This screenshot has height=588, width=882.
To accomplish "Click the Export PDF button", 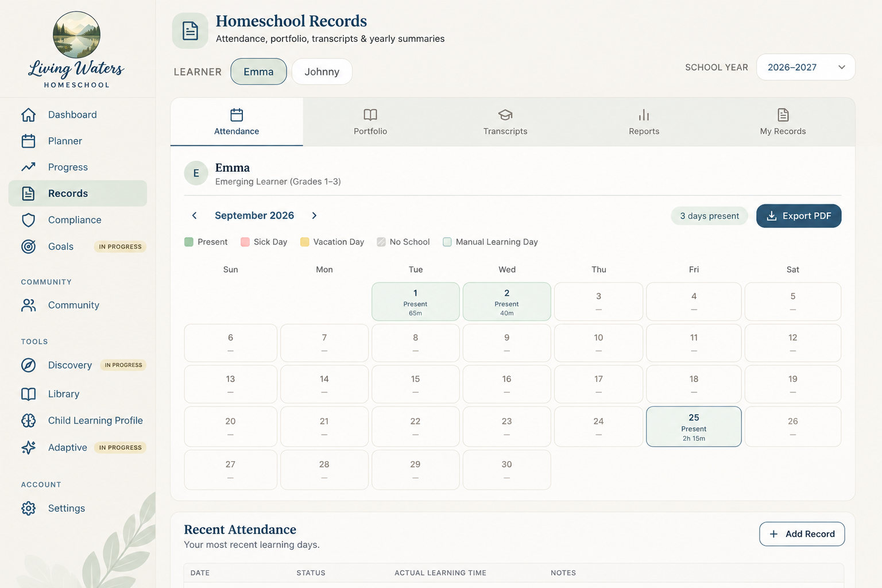I will tap(799, 216).
